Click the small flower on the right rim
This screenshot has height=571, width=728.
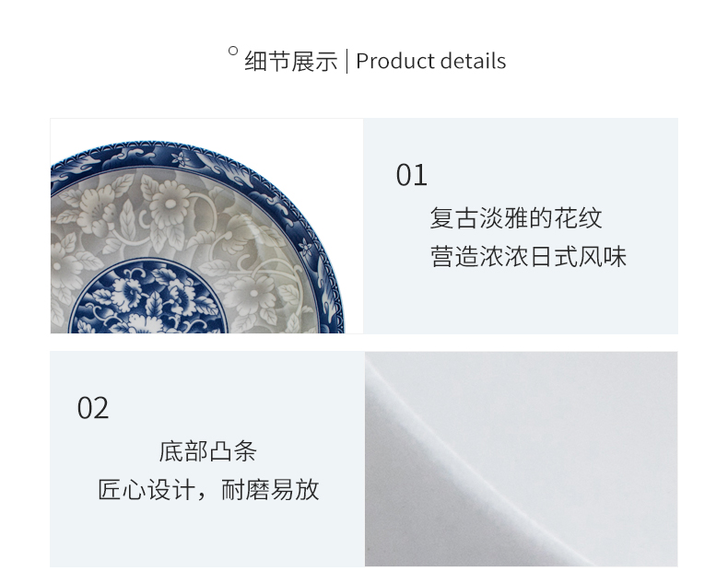pos(306,247)
